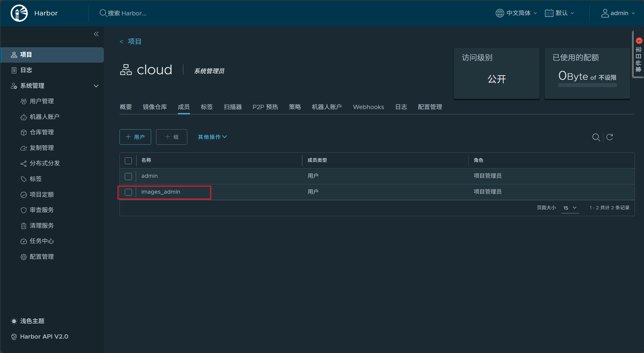Click the Harbor lighthouse logo
The image size is (644, 353).
coord(19,13)
